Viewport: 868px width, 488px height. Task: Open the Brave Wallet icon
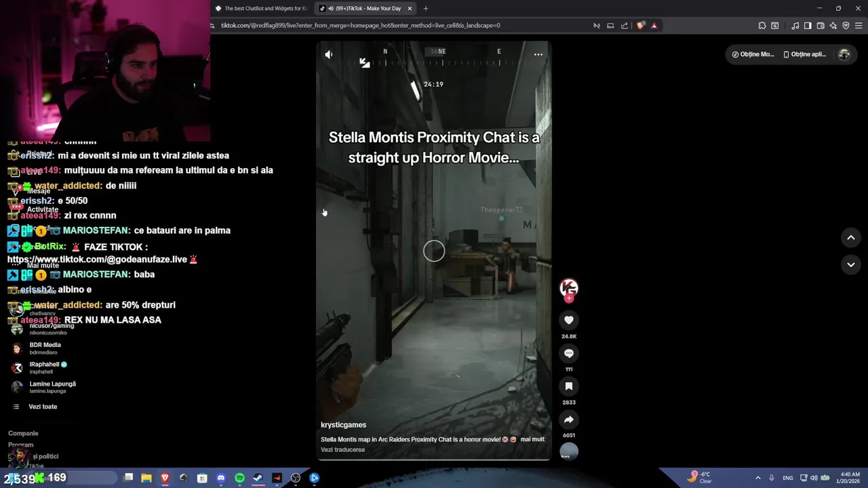pyautogui.click(x=821, y=26)
